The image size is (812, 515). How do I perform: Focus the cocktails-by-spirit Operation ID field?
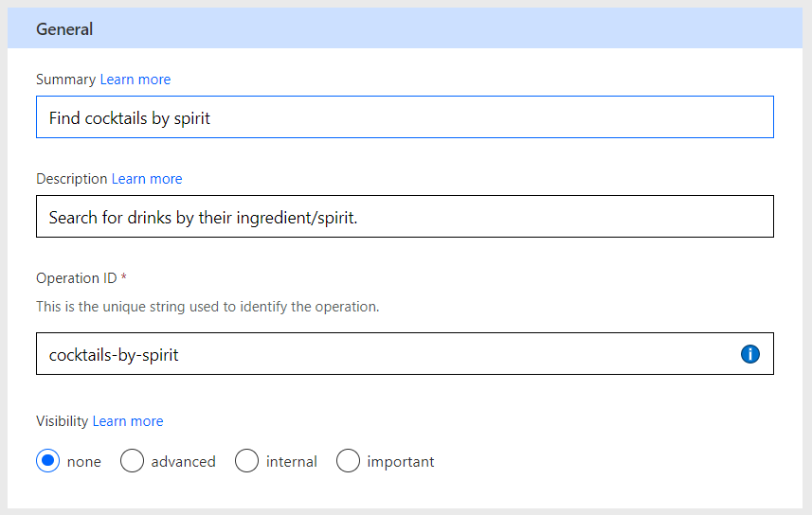click(405, 353)
